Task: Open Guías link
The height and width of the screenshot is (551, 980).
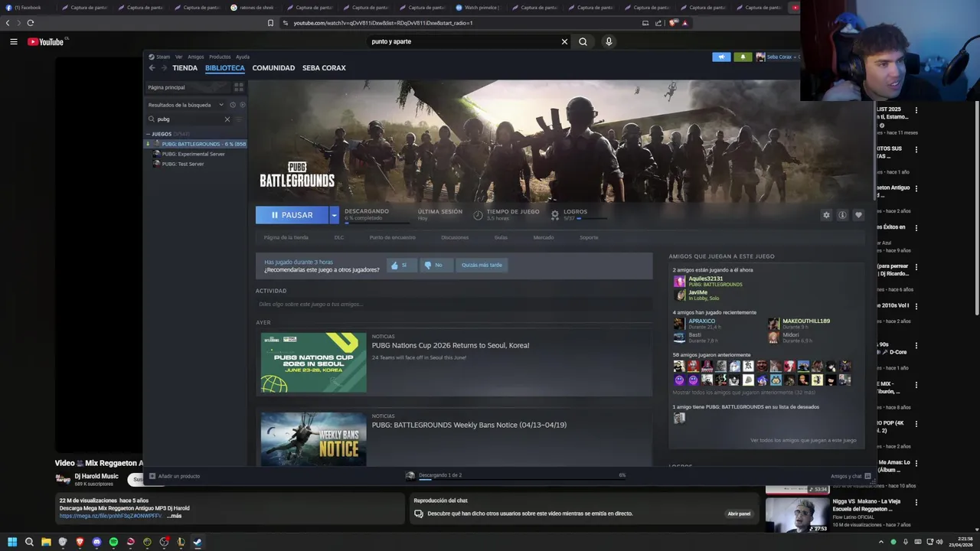Action: pyautogui.click(x=501, y=237)
